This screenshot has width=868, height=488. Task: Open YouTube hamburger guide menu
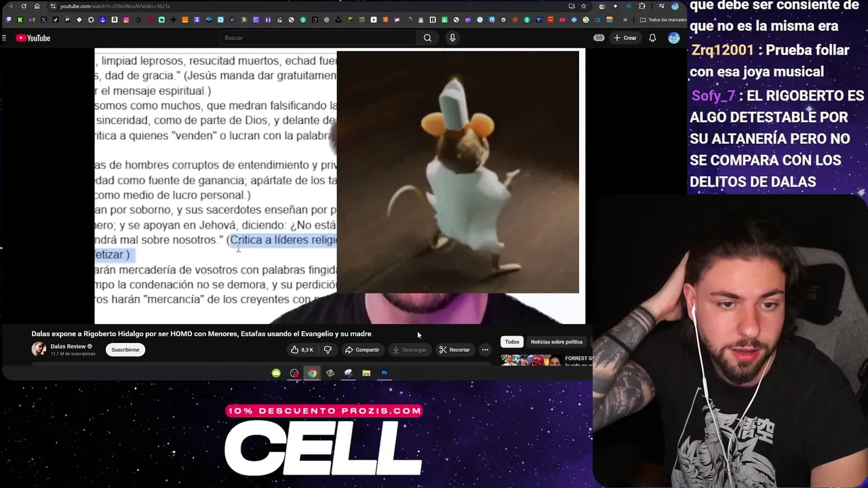coord(4,38)
